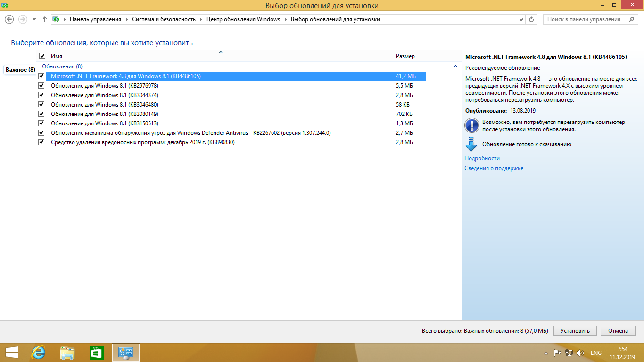644x362 pixels.
Task: Open File Explorer from taskbar
Action: pos(67,353)
